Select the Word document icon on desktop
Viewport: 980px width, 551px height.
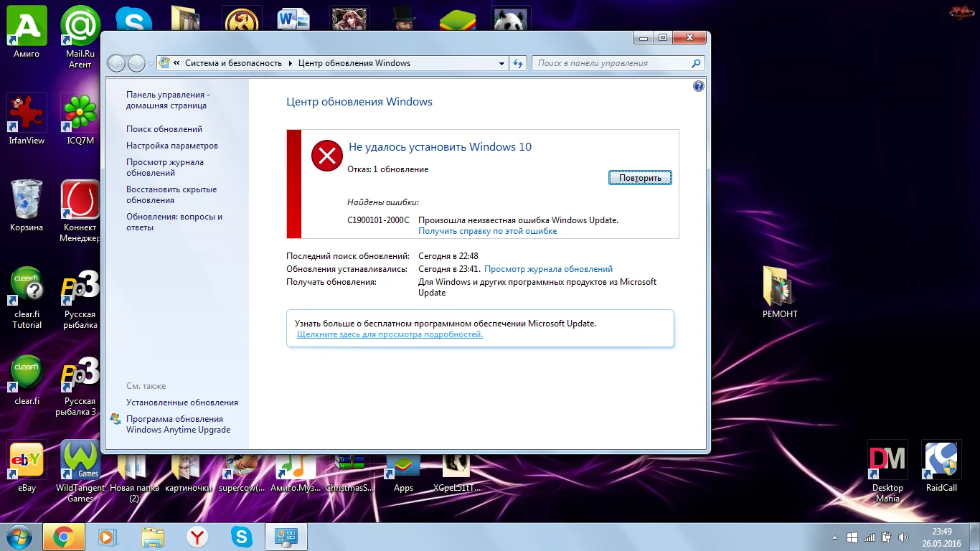293,19
